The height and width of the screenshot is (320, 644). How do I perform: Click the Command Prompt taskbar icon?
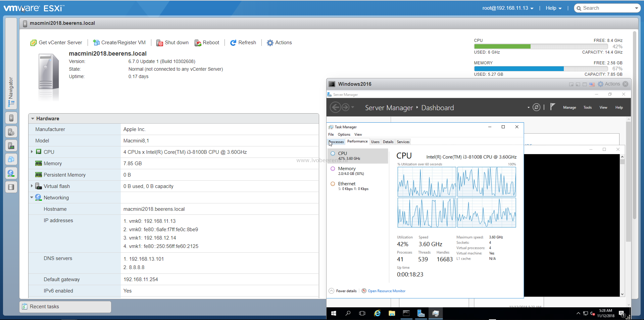(406, 313)
